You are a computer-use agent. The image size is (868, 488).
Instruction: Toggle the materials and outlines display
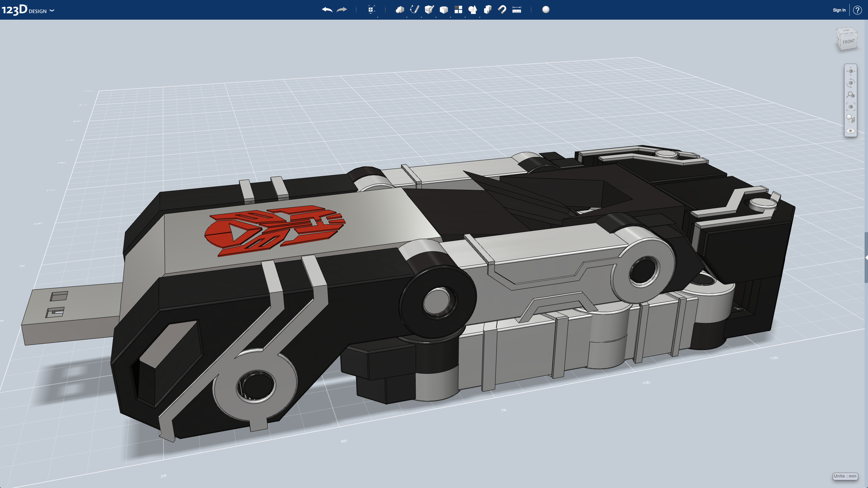pos(850,119)
